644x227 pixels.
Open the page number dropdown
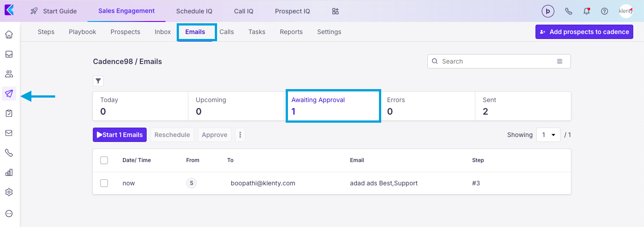click(x=548, y=135)
